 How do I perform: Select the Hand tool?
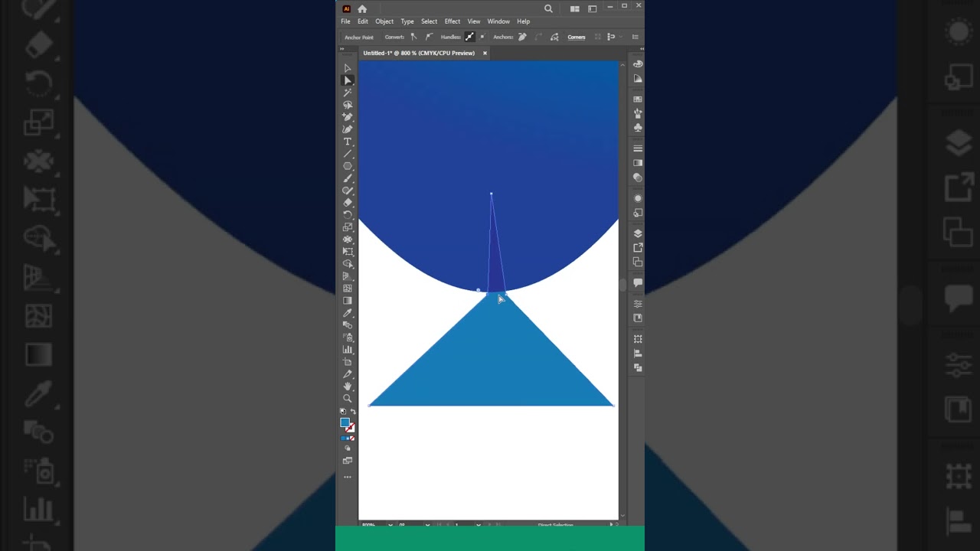[x=348, y=386]
